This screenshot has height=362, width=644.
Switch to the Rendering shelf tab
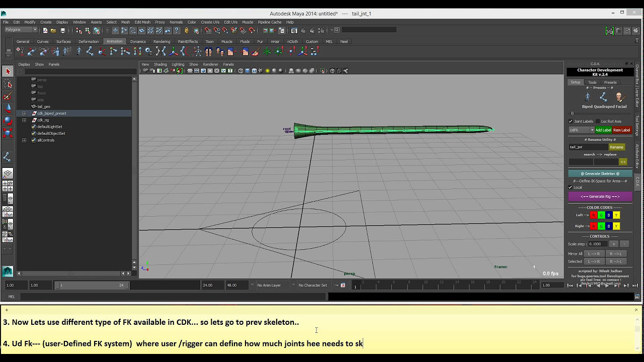click(162, 42)
